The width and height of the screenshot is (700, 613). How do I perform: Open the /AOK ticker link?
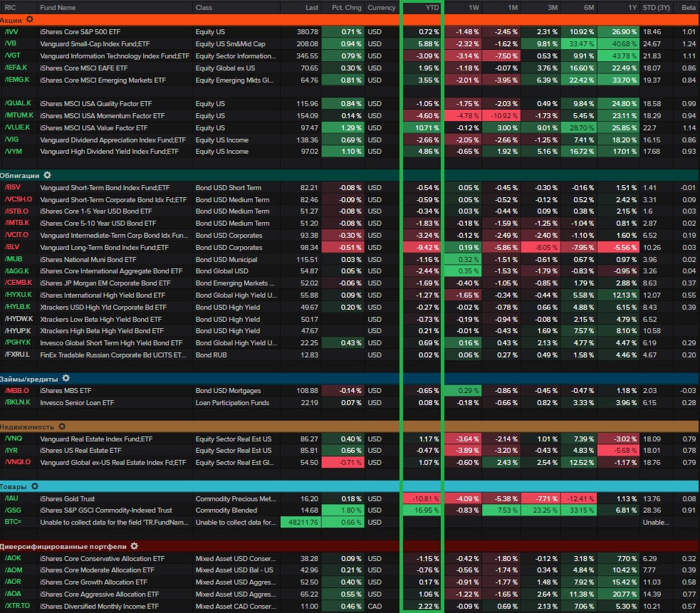(13, 558)
